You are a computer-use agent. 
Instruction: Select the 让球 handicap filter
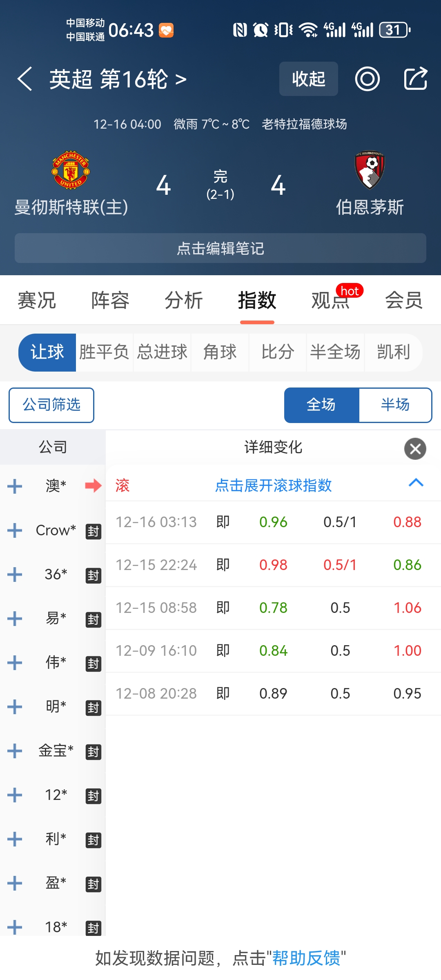coord(47,352)
